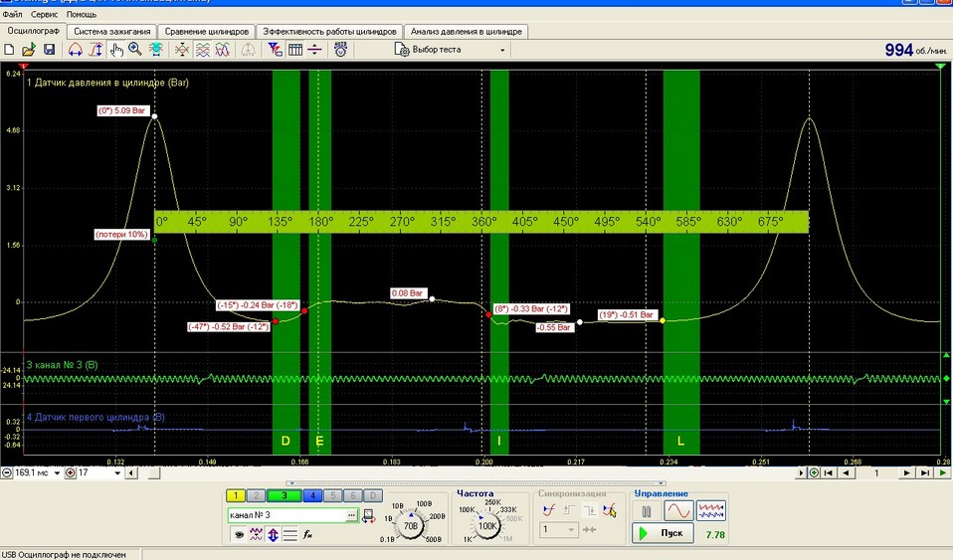Toggle channel visibility eye icon
The width and height of the screenshot is (953, 560).
click(x=239, y=535)
